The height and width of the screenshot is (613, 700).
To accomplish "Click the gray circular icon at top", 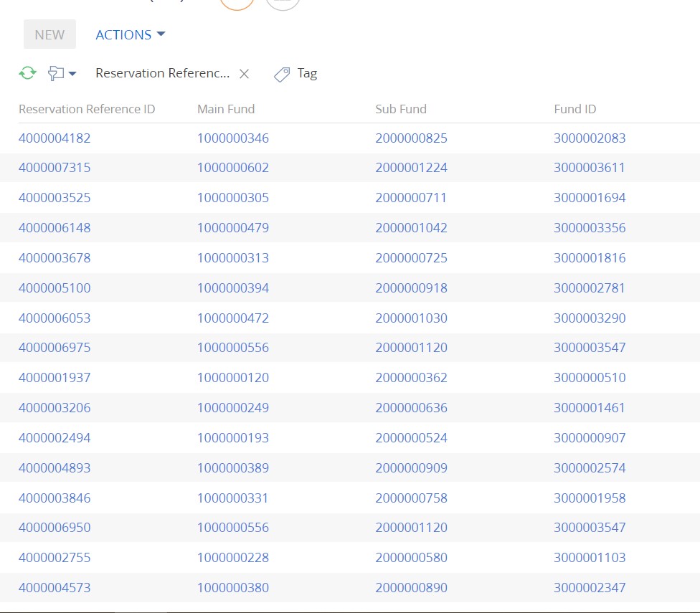I will (282, 4).
